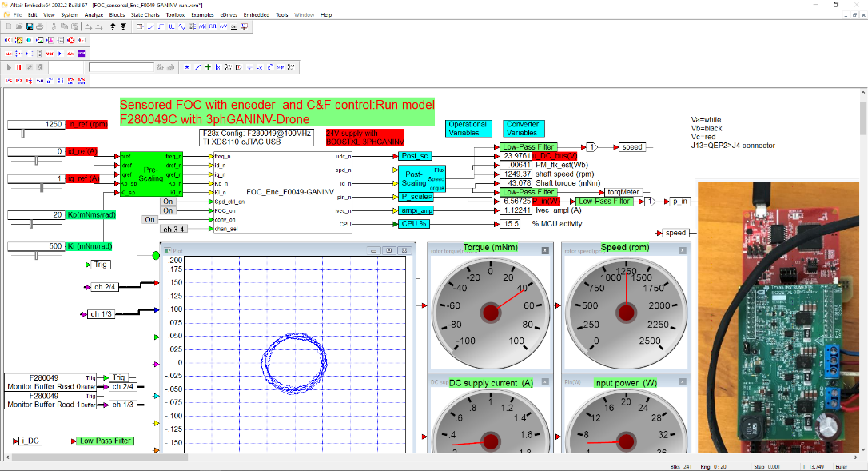Insert a sinusoid source block from the toolbar
Image resolution: width=868 pixels, height=471 pixels.
point(181,26)
